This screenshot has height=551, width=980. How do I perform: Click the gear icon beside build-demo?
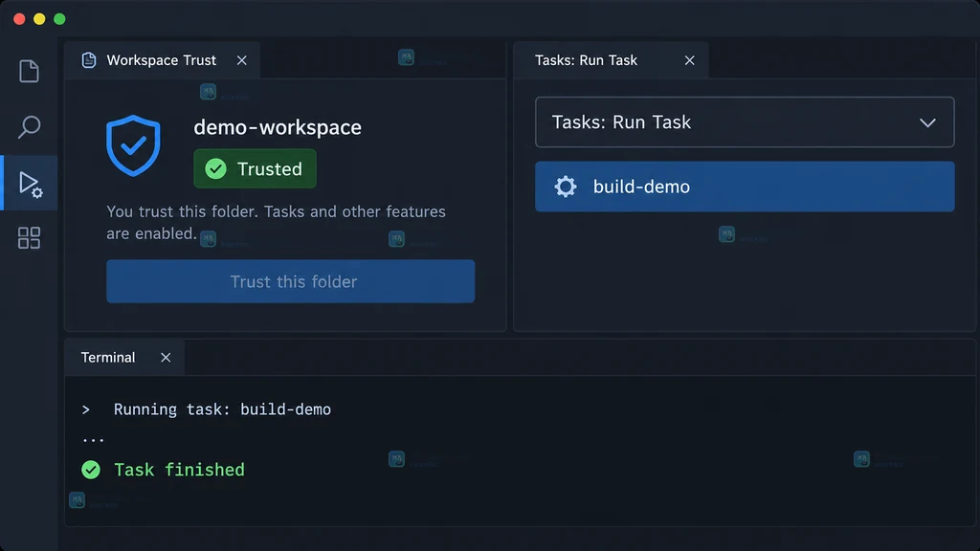(x=566, y=187)
